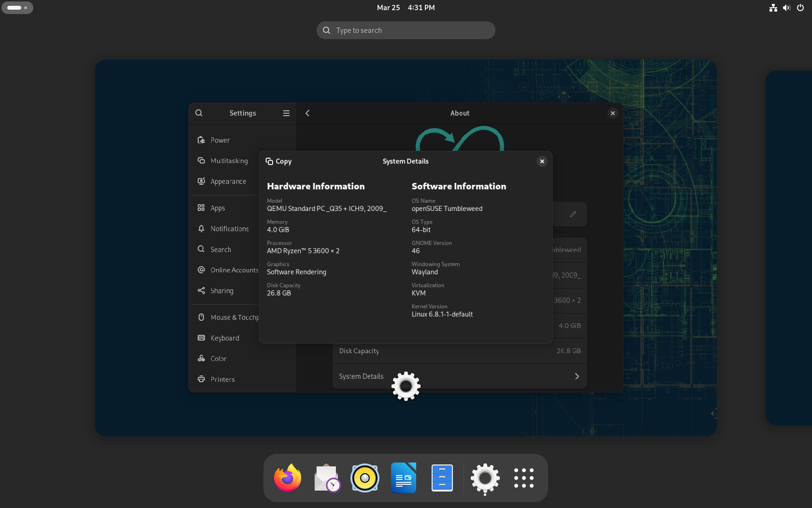Open Rhythmbox music player in dock
The height and width of the screenshot is (508, 812).
pyautogui.click(x=365, y=478)
